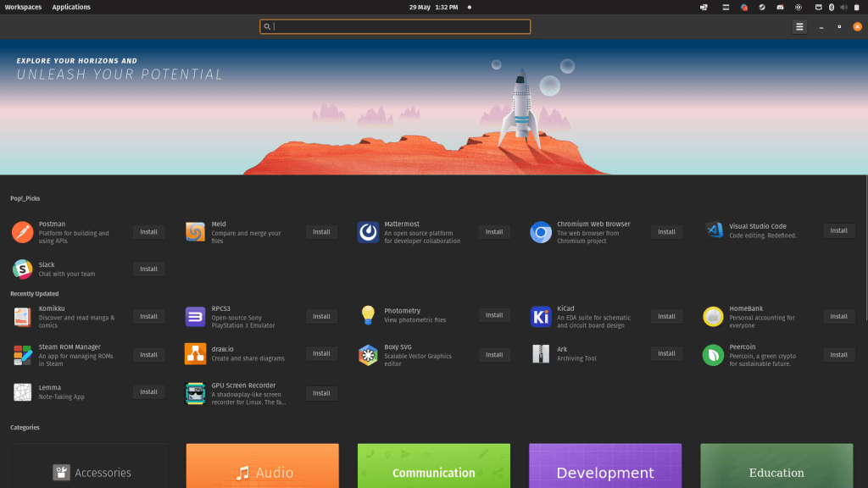Install KiCad
This screenshot has height=488, width=868.
click(x=666, y=317)
